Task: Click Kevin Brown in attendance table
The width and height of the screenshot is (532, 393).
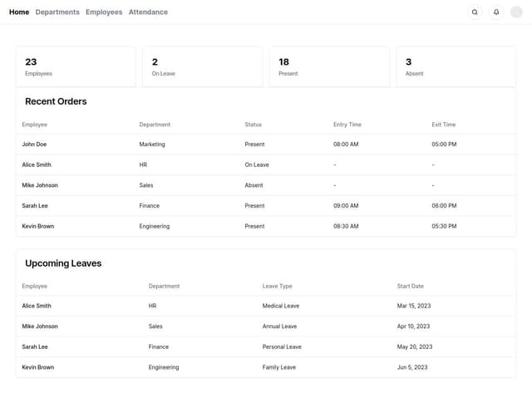Action: pyautogui.click(x=38, y=226)
